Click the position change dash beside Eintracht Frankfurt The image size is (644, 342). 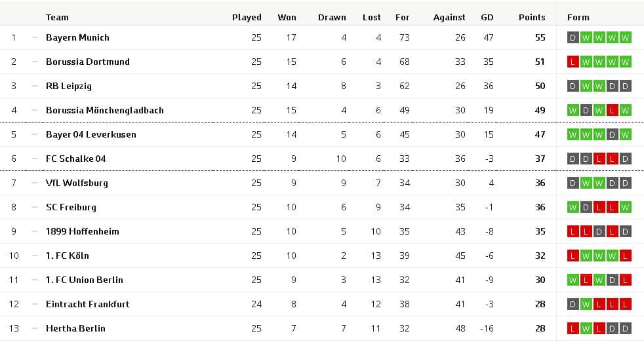click(35, 304)
